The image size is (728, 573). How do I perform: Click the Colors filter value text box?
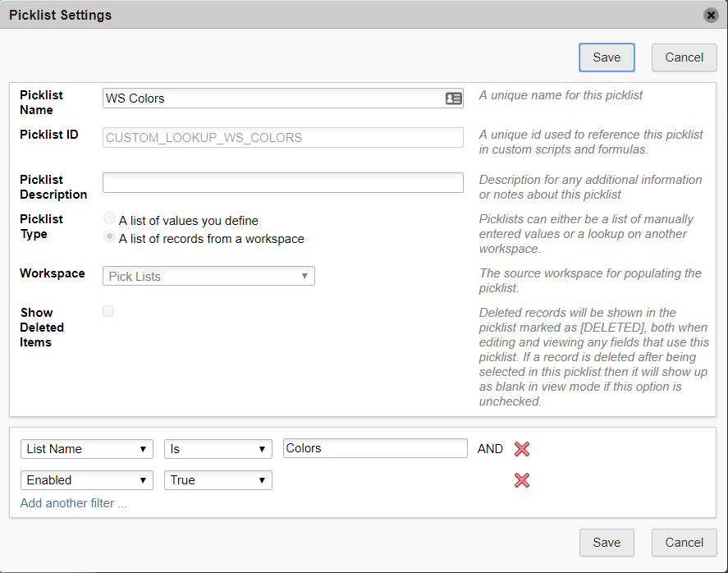click(x=375, y=447)
